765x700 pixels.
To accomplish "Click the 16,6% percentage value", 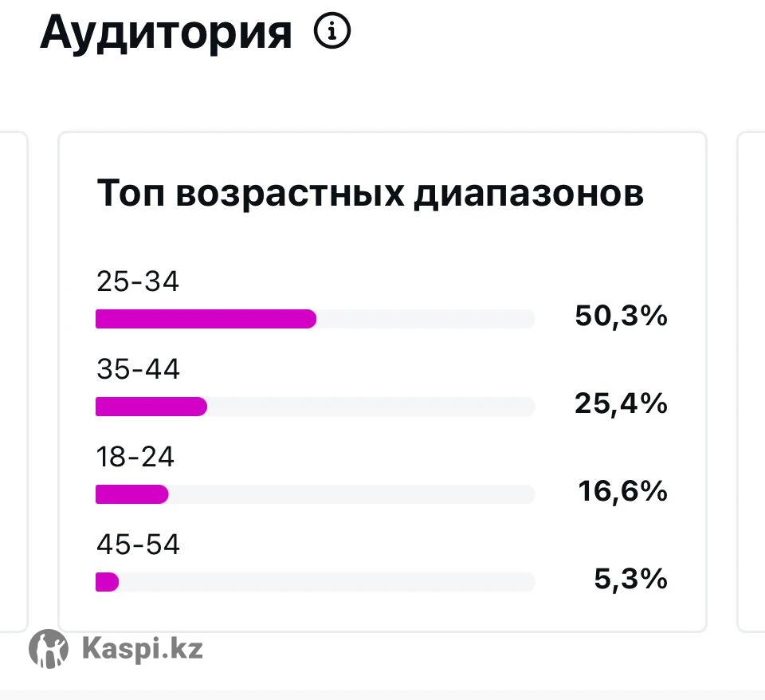I will coord(622,492).
